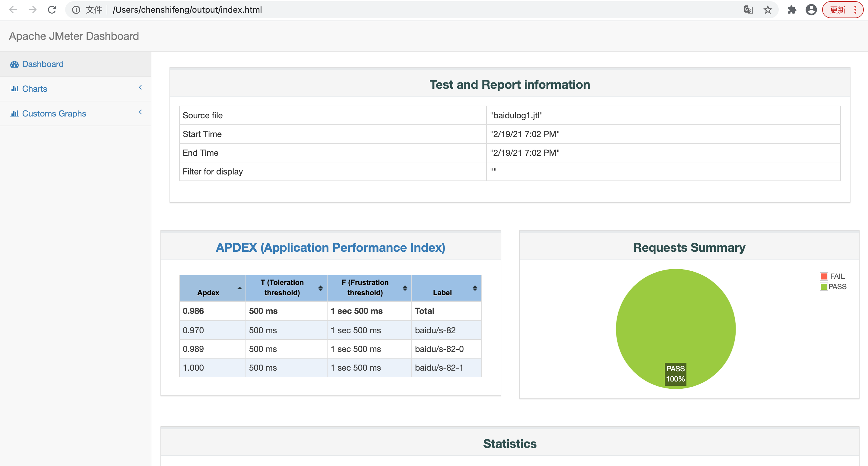Click the Apache JMeter Dashboard title
Image resolution: width=868 pixels, height=466 pixels.
pos(74,36)
